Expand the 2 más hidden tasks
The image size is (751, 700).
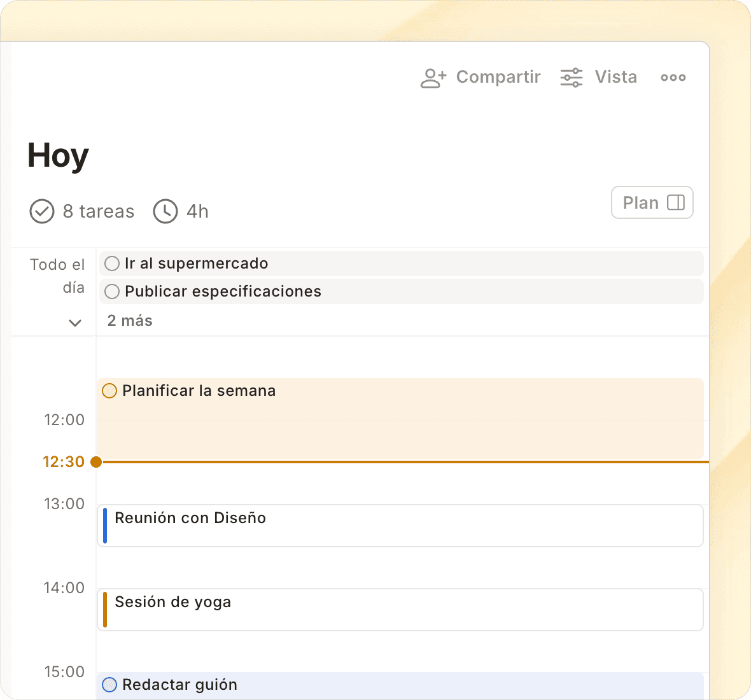130,321
